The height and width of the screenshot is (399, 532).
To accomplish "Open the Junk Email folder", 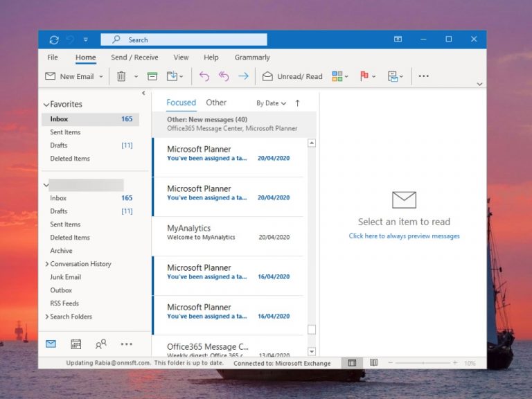I will [66, 277].
